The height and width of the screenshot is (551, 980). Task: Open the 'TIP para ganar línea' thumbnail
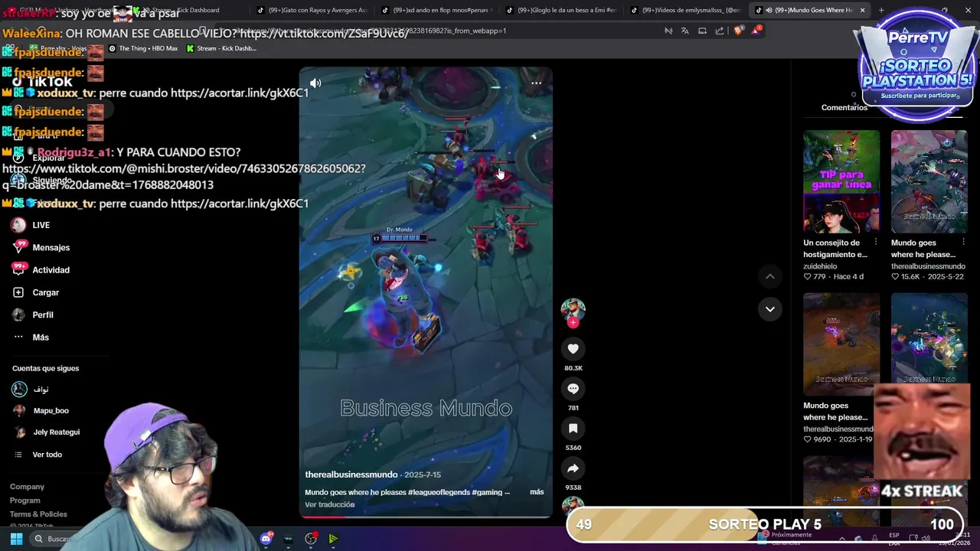(x=841, y=181)
